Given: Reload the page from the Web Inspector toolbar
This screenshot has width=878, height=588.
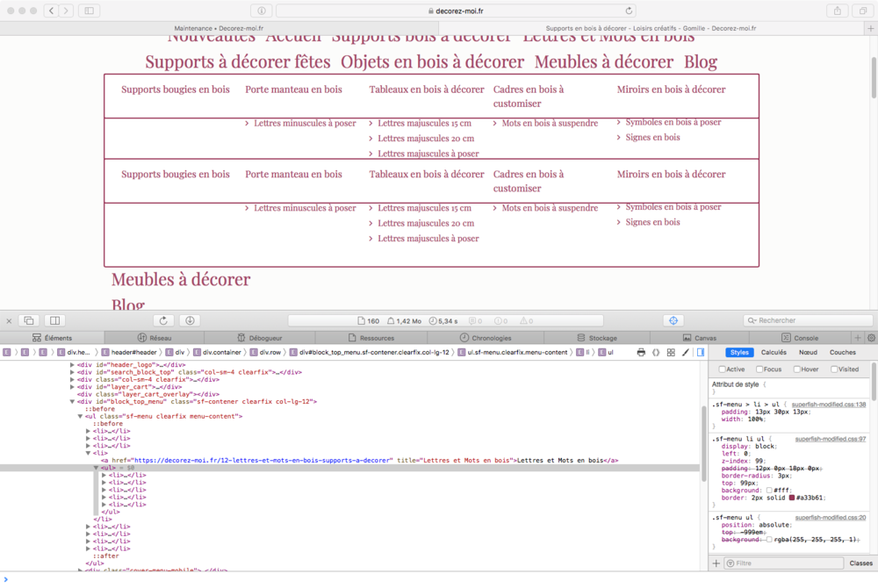Looking at the screenshot, I should (x=163, y=320).
